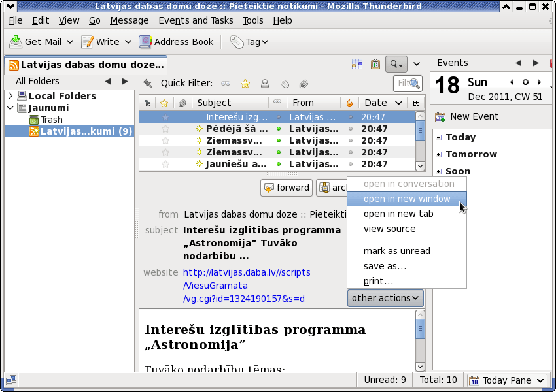Collapse the Today section

439,137
